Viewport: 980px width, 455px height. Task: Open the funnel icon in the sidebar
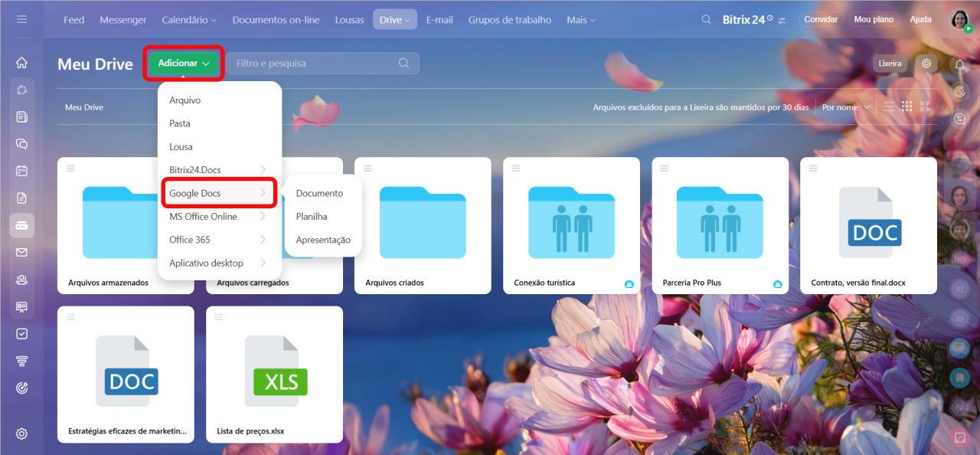21,361
